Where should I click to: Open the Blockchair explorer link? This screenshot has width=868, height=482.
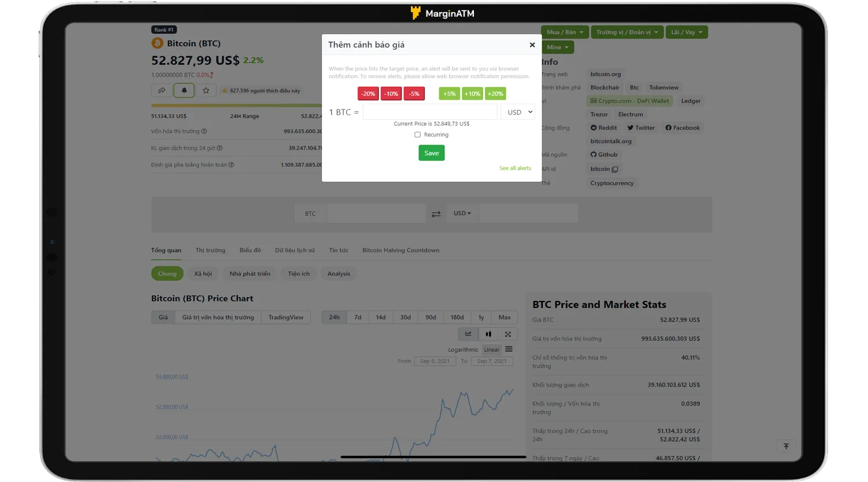click(605, 87)
